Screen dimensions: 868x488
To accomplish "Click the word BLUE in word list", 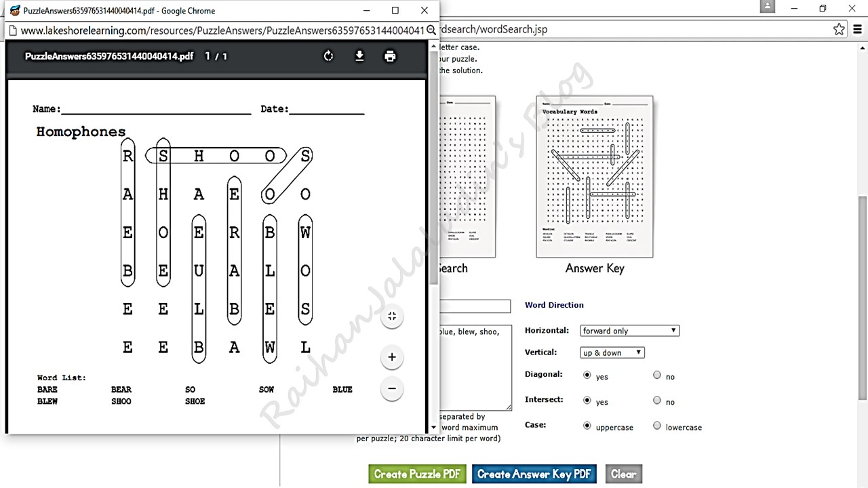I will point(342,390).
